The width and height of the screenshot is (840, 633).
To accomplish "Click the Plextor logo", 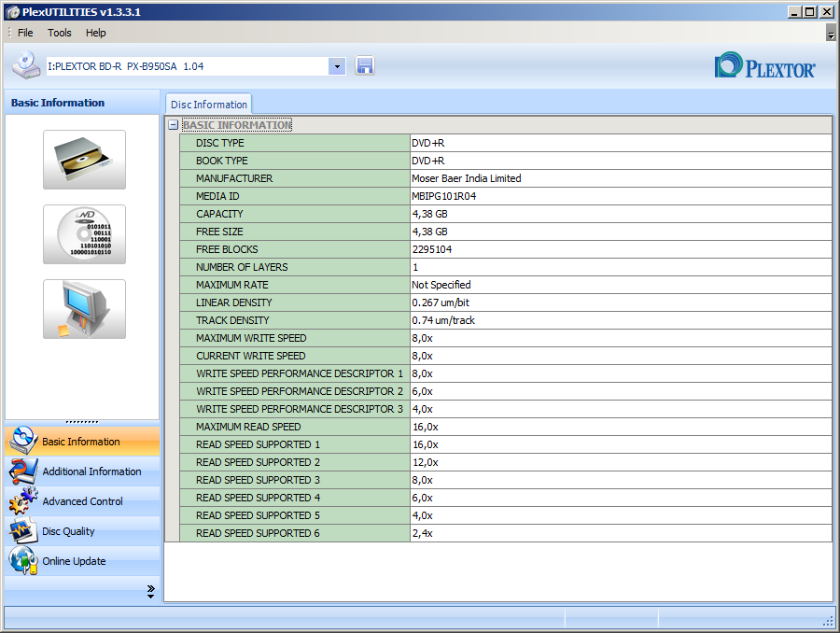I will (764, 66).
